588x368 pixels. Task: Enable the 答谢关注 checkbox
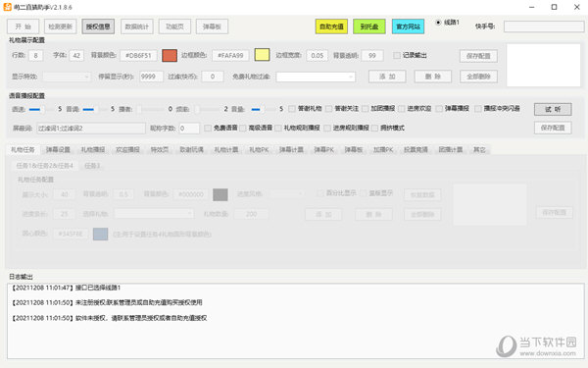point(328,109)
